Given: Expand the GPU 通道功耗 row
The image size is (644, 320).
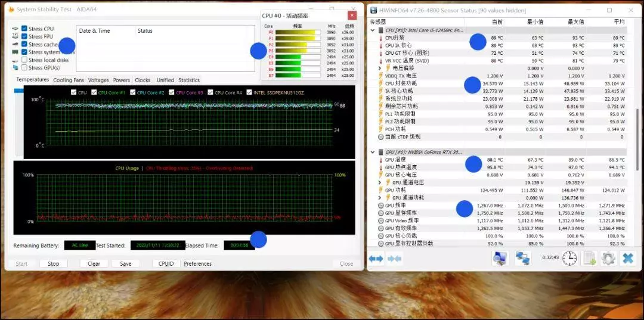Looking at the screenshot, I should [x=380, y=198].
